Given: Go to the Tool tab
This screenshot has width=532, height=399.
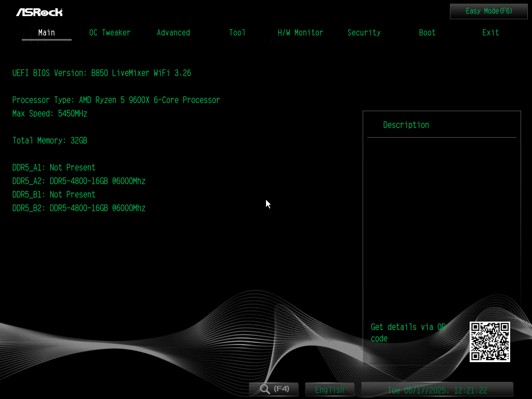Looking at the screenshot, I should [x=237, y=33].
